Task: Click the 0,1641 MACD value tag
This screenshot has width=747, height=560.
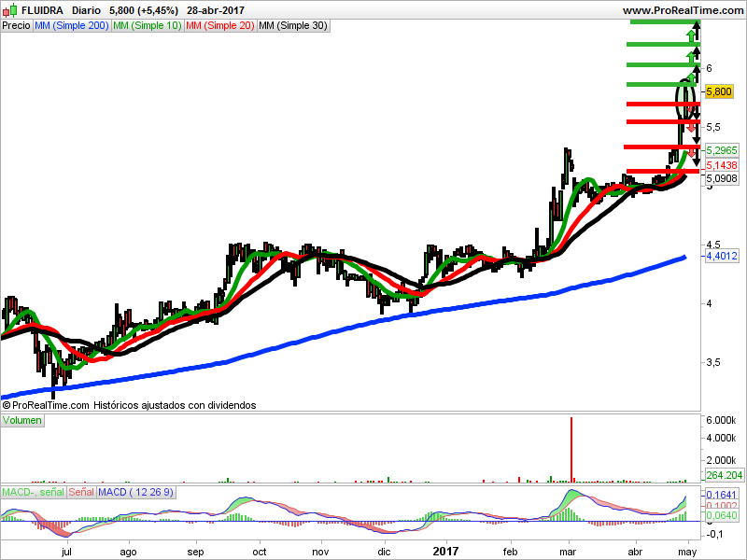Action: pos(721,496)
